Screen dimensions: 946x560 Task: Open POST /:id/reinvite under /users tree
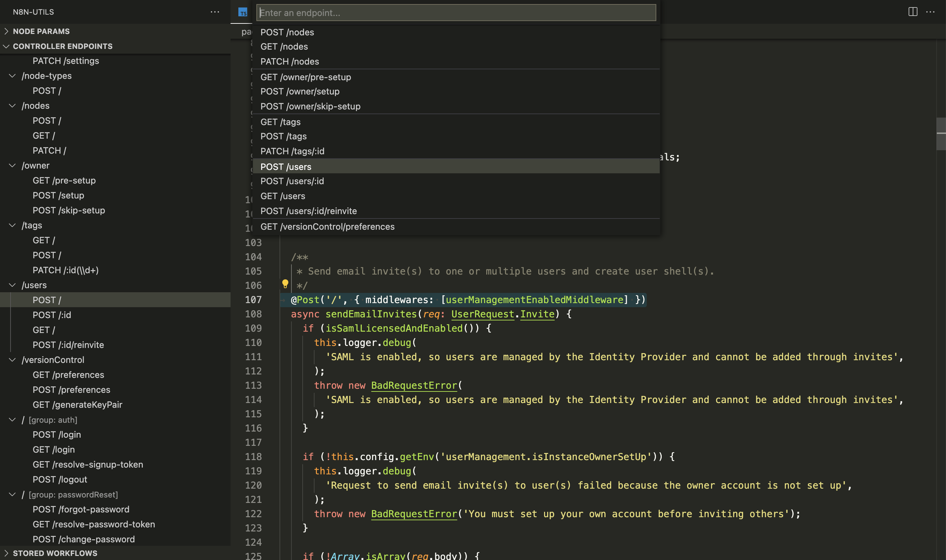pyautogui.click(x=68, y=345)
